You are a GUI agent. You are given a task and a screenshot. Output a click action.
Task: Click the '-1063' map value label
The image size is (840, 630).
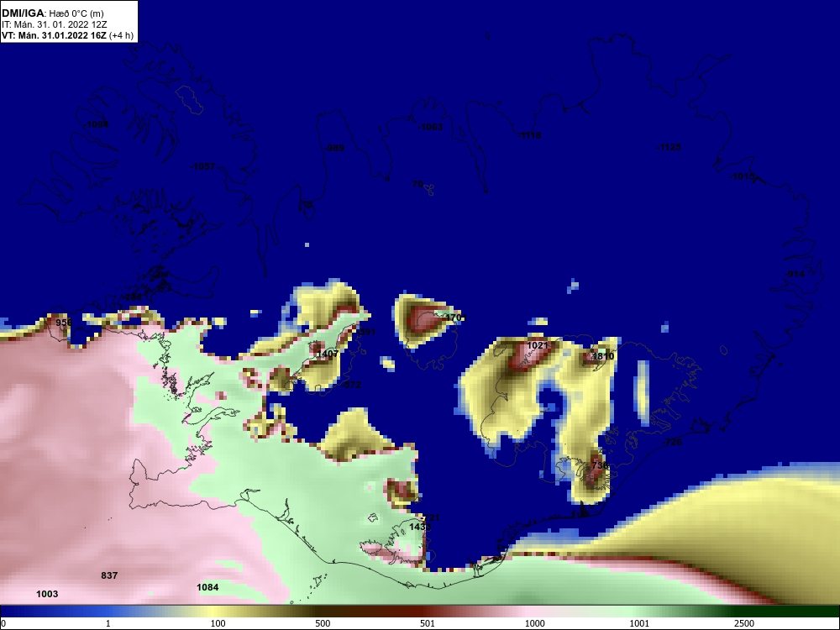click(431, 127)
